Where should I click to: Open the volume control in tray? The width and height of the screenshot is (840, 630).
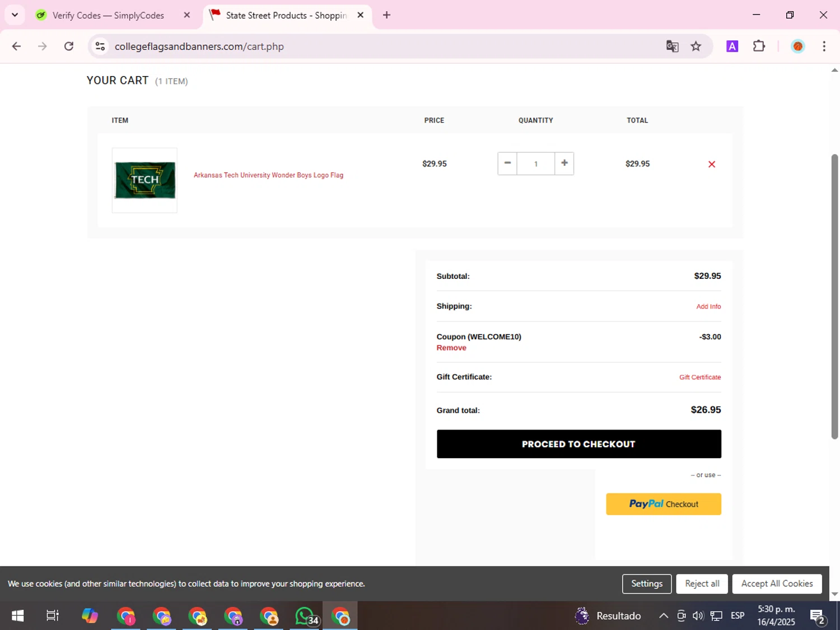pyautogui.click(x=698, y=616)
